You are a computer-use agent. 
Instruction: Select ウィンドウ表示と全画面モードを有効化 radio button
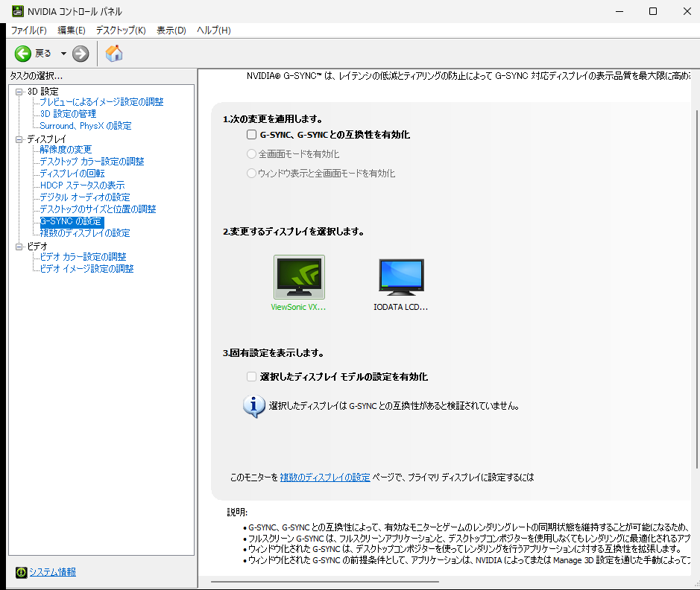click(251, 173)
